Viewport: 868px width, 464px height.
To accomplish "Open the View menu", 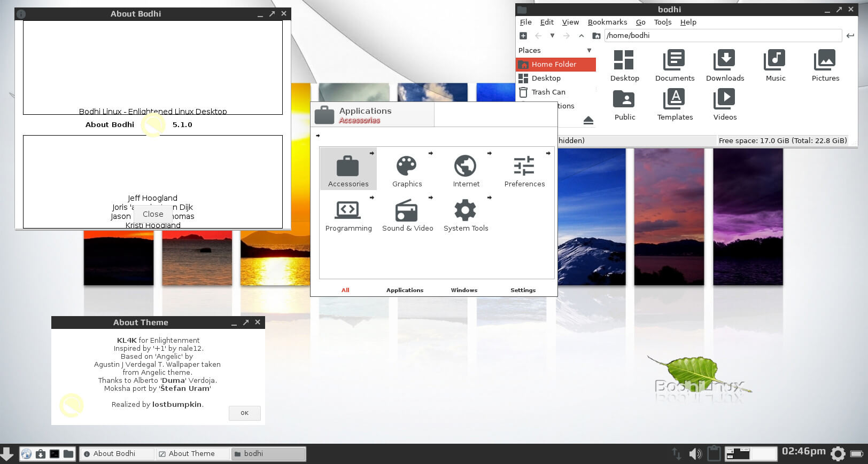I will pyautogui.click(x=570, y=22).
